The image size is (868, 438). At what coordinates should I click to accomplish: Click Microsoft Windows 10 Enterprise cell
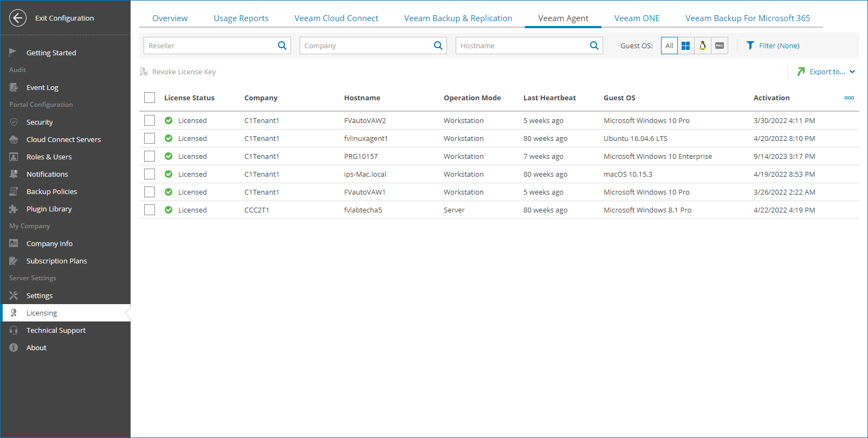point(658,156)
